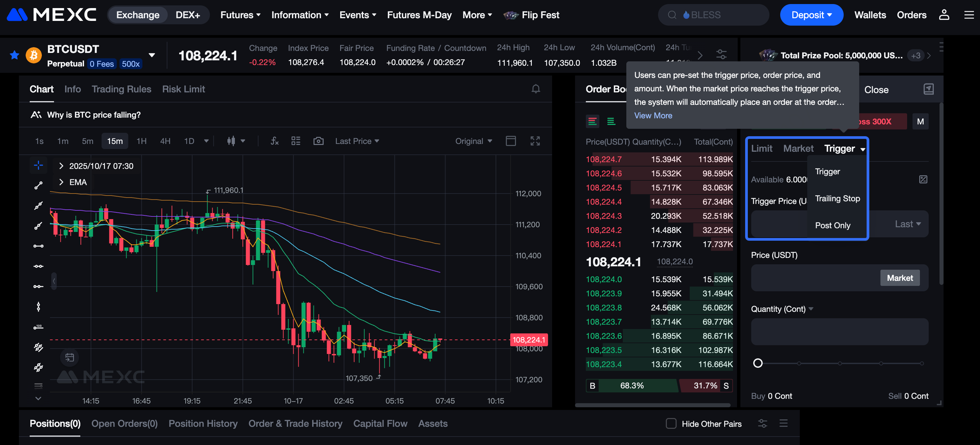Click the price alert bell icon

(x=535, y=89)
